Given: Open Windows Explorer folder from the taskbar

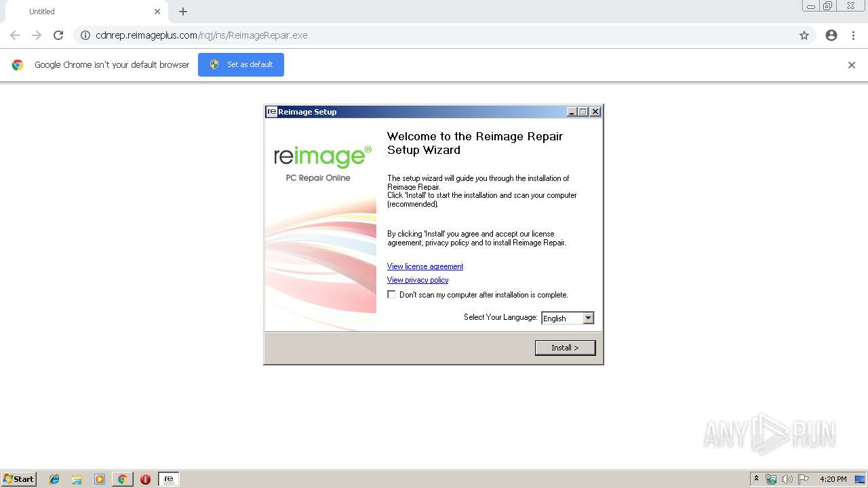Looking at the screenshot, I should [x=77, y=479].
